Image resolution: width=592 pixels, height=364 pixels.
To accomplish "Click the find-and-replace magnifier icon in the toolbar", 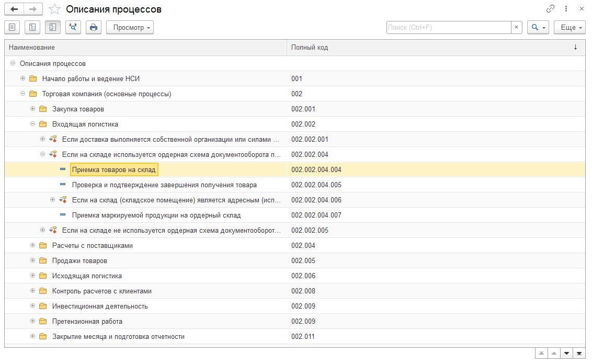I will 73,27.
